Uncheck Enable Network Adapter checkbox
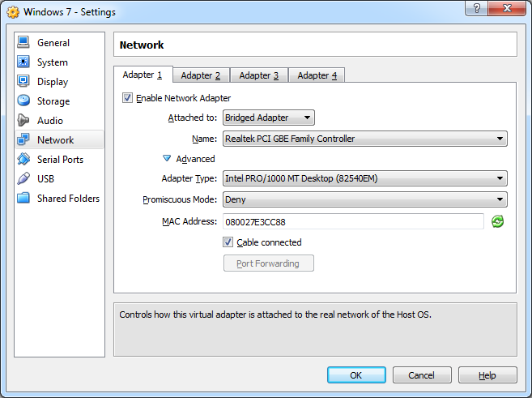532x398 pixels. [x=127, y=98]
